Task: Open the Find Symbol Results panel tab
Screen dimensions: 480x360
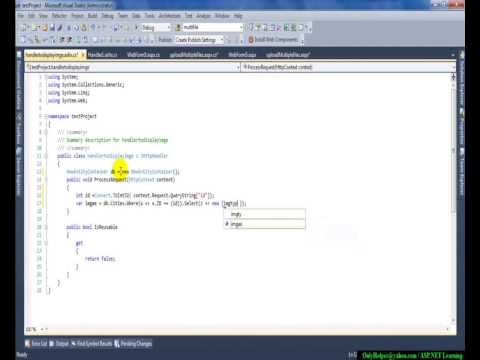Action: coord(91,344)
